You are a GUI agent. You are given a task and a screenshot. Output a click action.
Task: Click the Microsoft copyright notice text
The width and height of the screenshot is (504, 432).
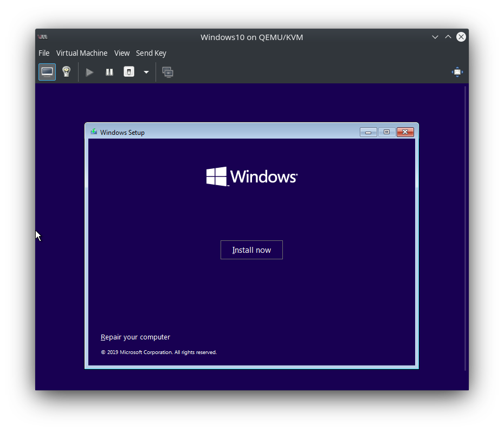tap(159, 352)
